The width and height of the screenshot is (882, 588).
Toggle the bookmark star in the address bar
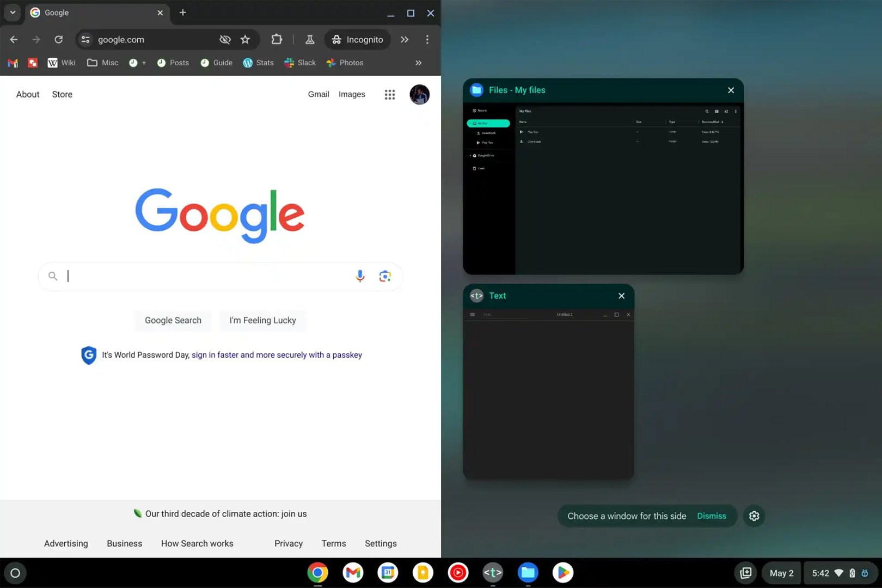click(245, 39)
